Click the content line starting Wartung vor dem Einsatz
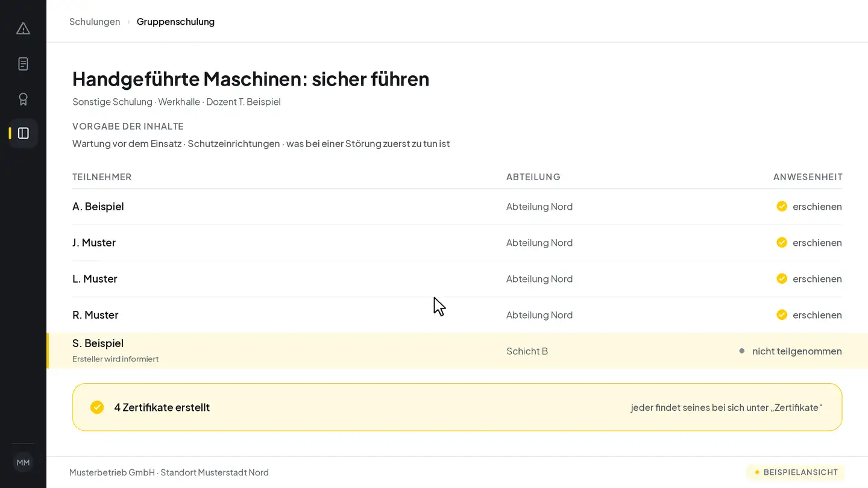The width and height of the screenshot is (868, 488). [261, 144]
